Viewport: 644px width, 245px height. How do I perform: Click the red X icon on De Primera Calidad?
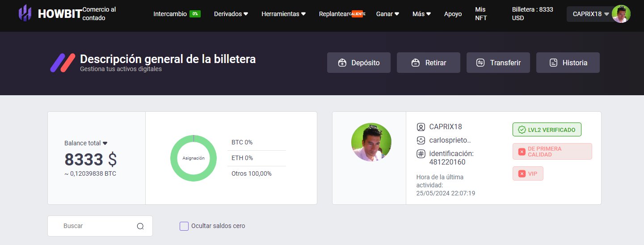(x=522, y=152)
